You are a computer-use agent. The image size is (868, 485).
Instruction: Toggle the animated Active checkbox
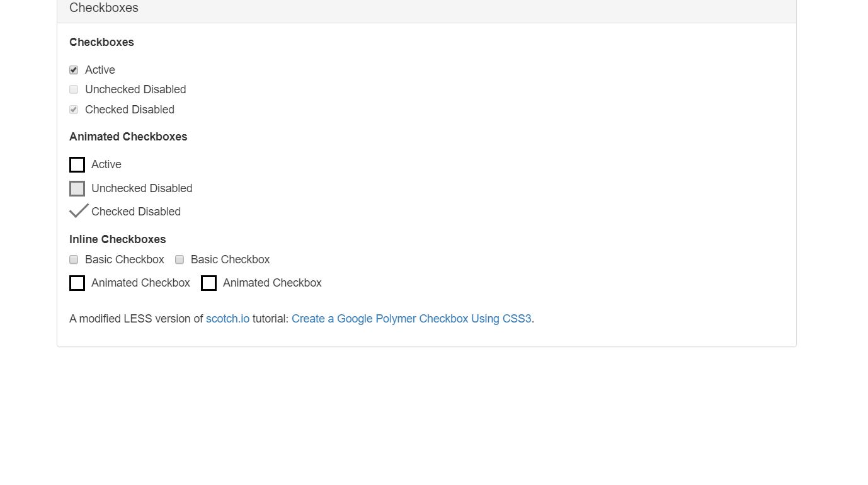[77, 164]
